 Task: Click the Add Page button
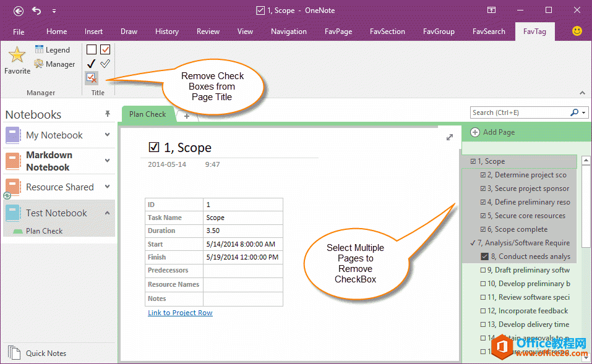[499, 132]
